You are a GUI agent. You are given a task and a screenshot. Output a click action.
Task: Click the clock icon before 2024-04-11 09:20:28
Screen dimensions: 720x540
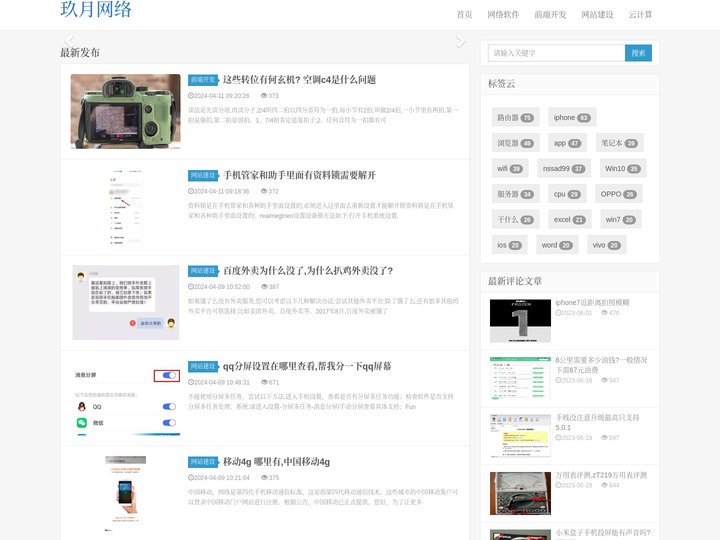[191, 96]
